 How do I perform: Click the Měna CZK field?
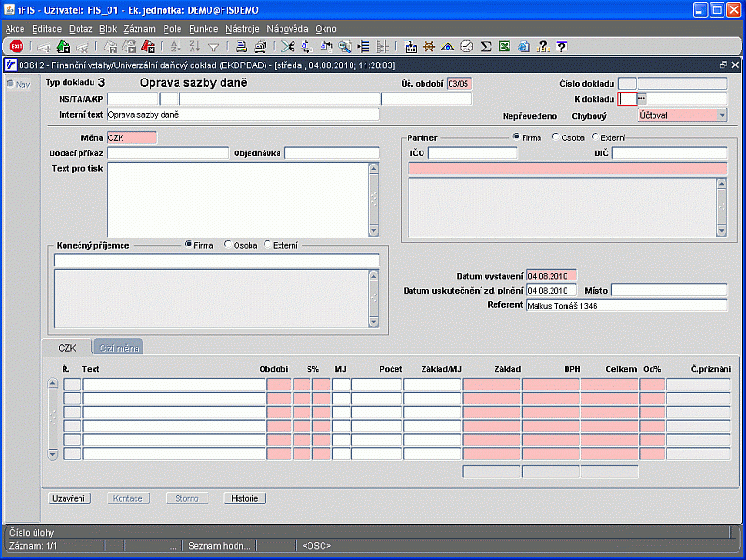pyautogui.click(x=132, y=138)
